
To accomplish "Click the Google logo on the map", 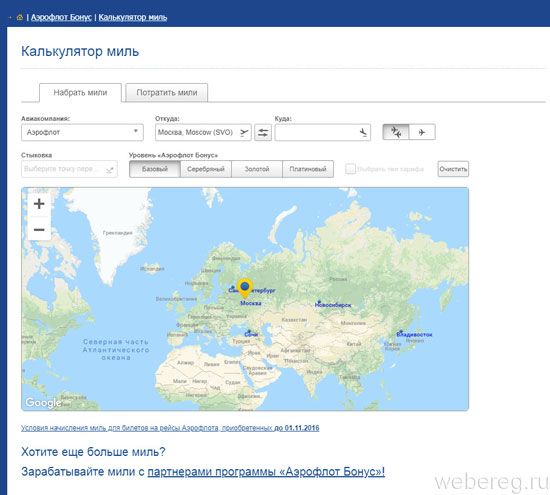I will pyautogui.click(x=43, y=403).
